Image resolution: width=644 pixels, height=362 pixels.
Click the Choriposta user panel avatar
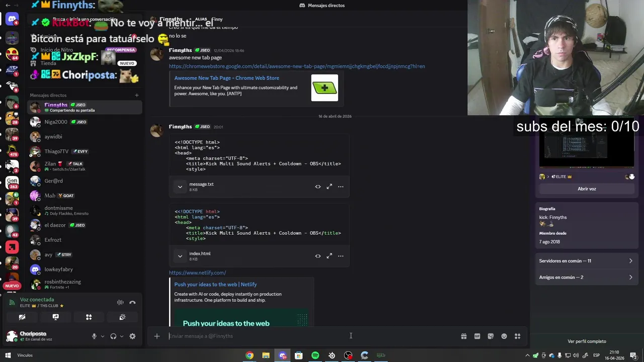coord(12,336)
